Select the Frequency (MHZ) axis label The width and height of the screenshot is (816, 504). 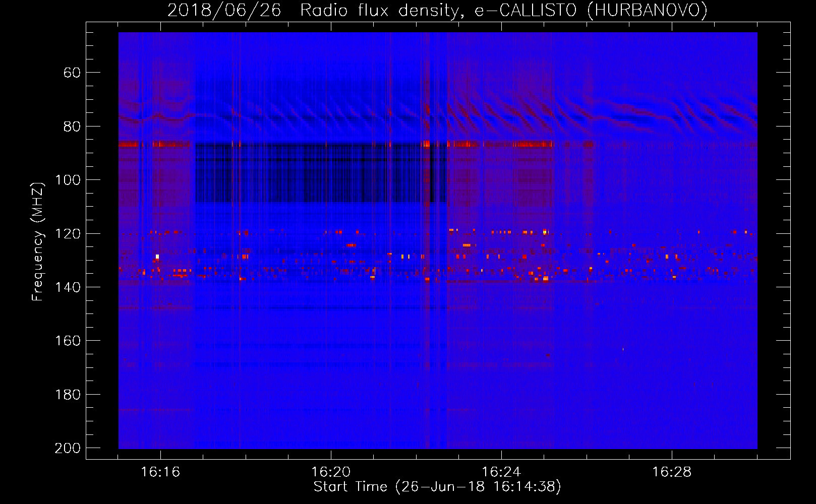38,241
